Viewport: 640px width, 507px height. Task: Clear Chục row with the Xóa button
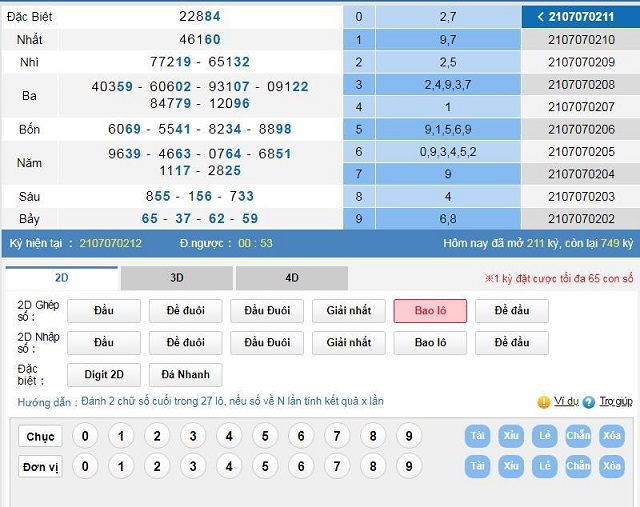click(x=612, y=436)
